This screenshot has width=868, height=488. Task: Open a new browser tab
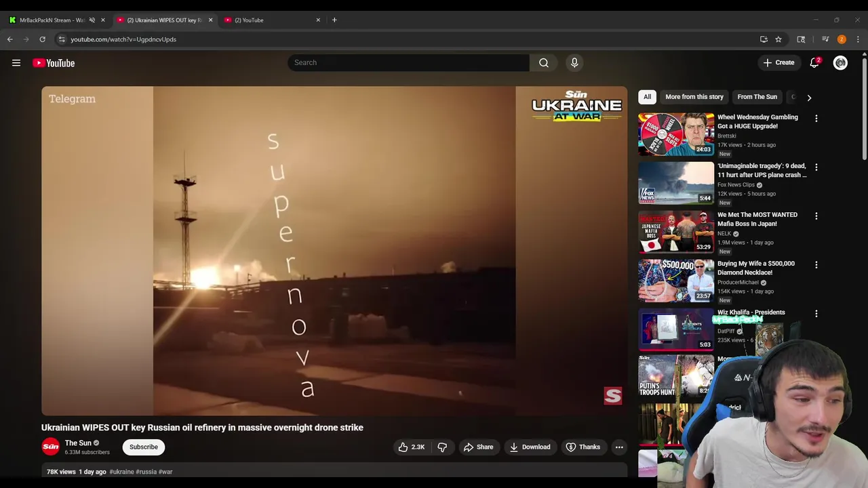point(334,20)
